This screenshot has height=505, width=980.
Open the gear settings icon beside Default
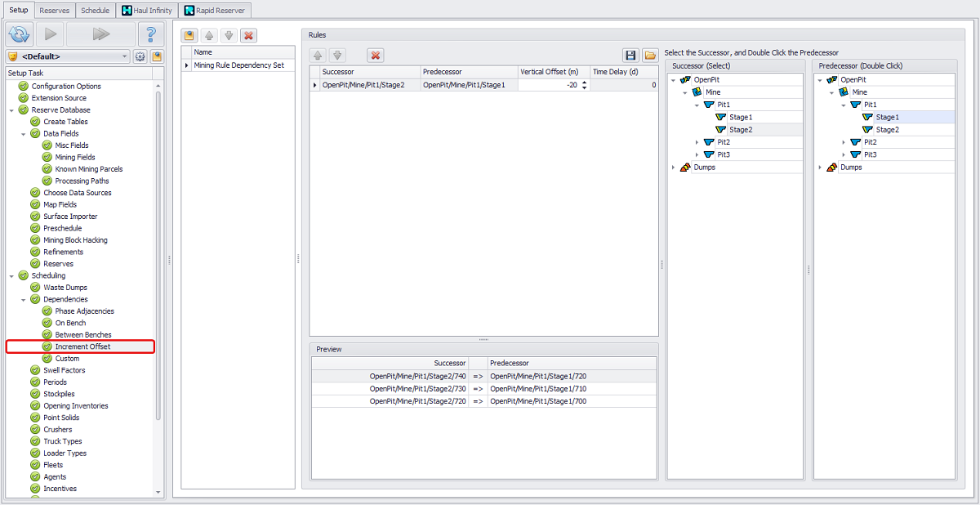click(x=140, y=56)
